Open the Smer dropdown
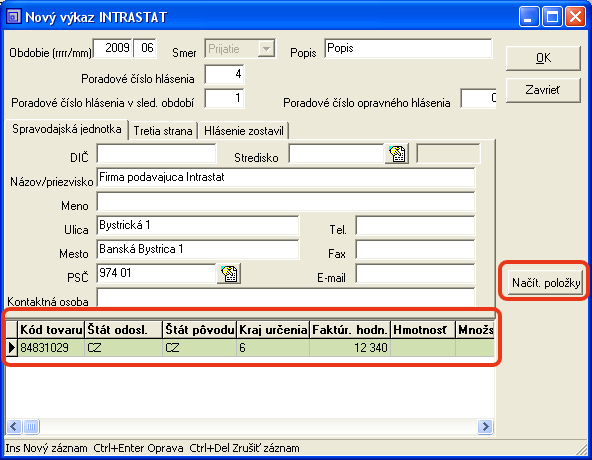 (x=267, y=49)
